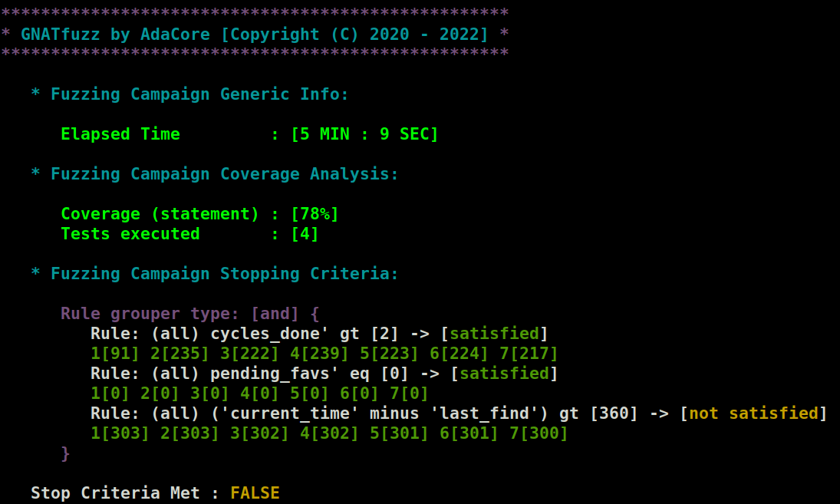Select the '3[222]' cycles value
840x504 pixels.
click(x=249, y=354)
